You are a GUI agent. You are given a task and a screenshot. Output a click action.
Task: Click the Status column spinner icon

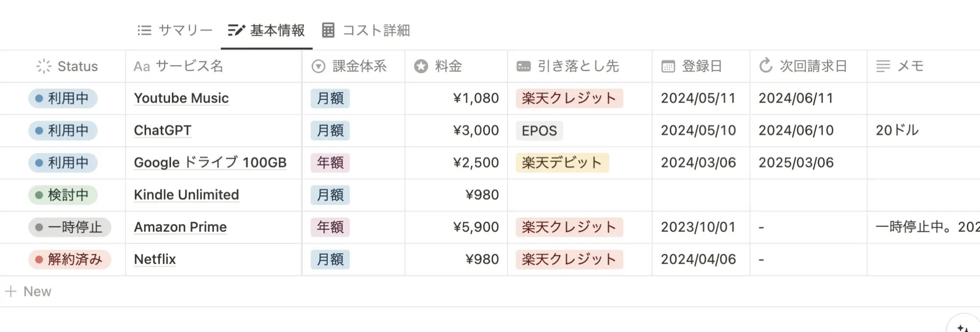click(44, 66)
